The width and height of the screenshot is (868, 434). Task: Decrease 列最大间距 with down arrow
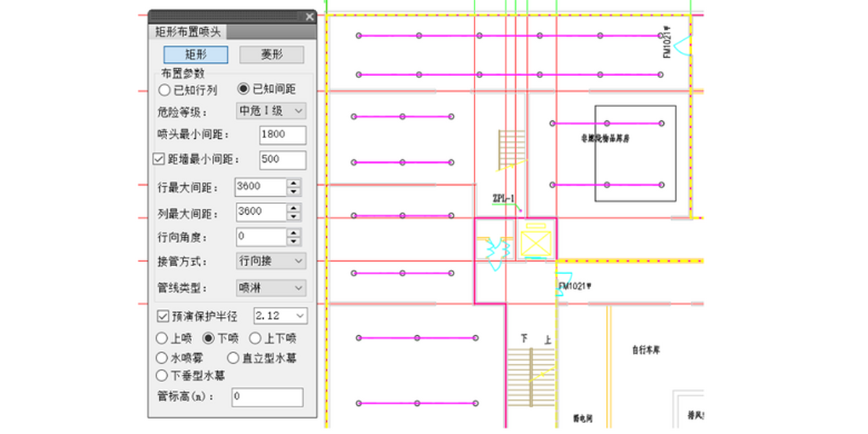[293, 217]
